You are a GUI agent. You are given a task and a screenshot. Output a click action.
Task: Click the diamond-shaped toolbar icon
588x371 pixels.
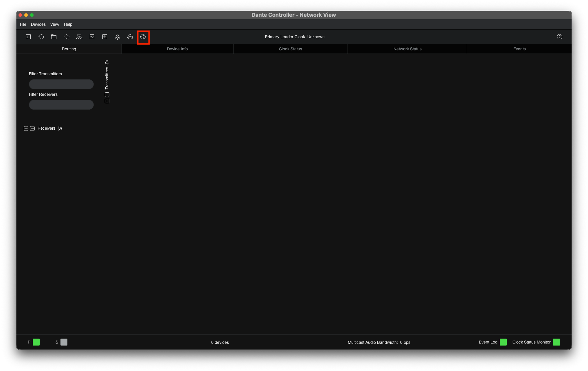coord(117,37)
